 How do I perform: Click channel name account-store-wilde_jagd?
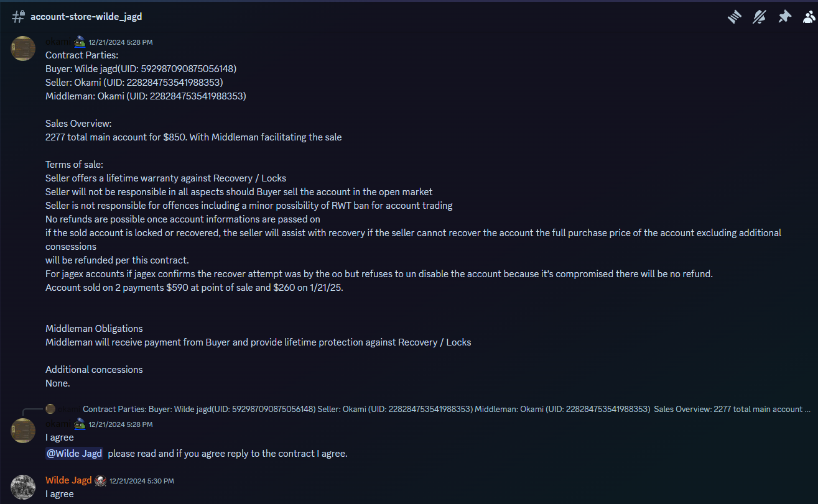[86, 17]
